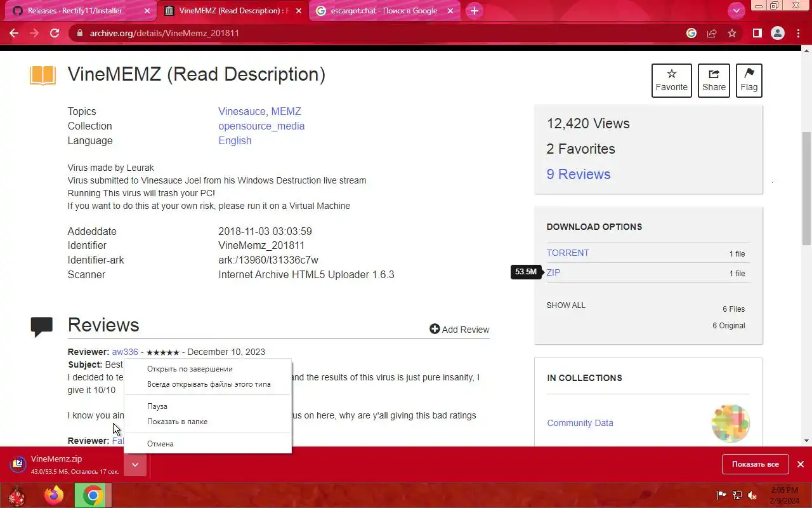Click the network tray icon
This screenshot has width=812, height=508.
pyautogui.click(x=737, y=495)
